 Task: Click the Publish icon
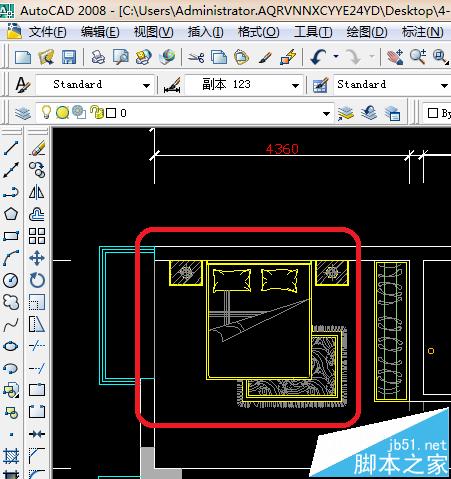[x=144, y=57]
